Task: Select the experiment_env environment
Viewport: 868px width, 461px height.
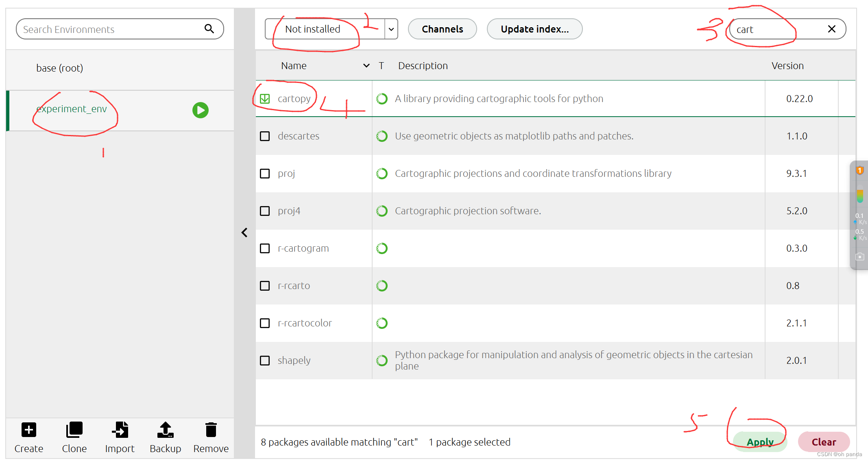Action: click(72, 109)
